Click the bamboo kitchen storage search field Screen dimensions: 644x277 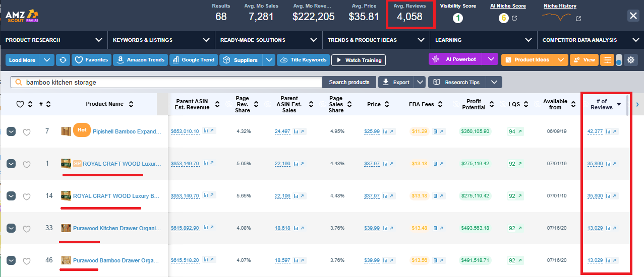tap(166, 82)
